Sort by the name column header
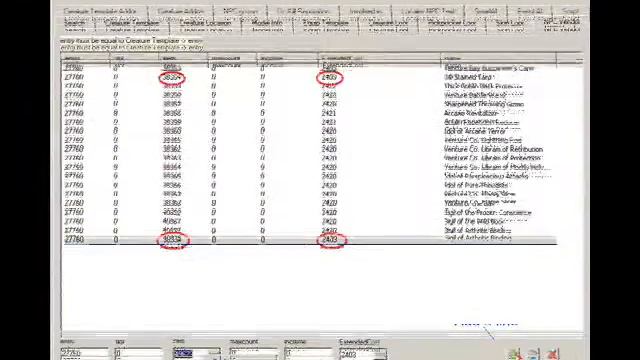The image size is (640, 360). click(498, 59)
